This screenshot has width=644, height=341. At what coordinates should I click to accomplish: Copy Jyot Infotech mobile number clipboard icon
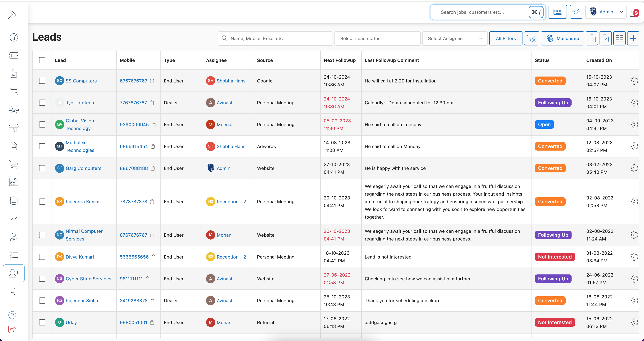(152, 103)
